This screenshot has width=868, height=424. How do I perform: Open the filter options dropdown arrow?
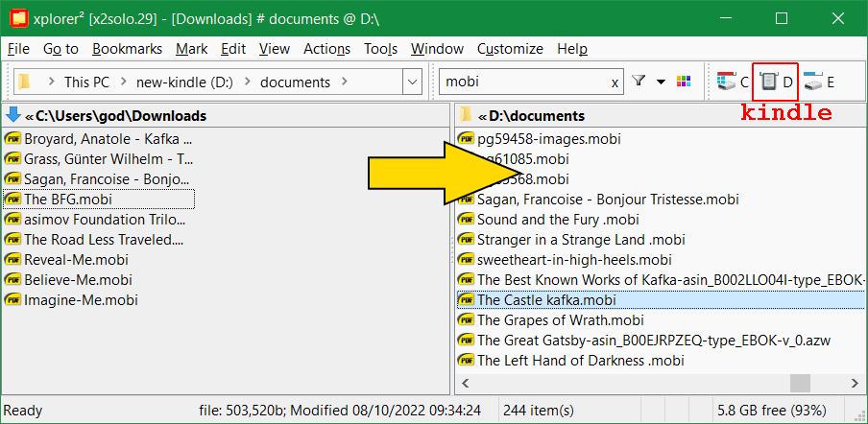pos(661,82)
